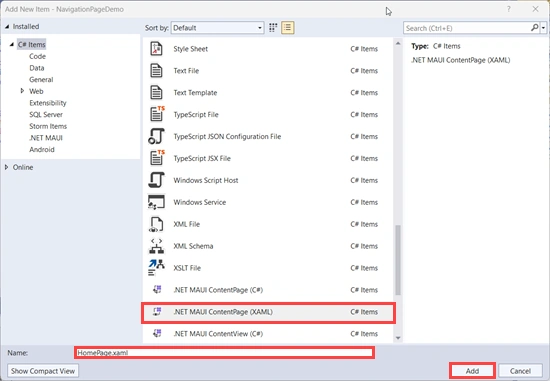The height and width of the screenshot is (381, 550).
Task: Click the TypeScript JSON Configuration File icon
Action: pos(156,136)
